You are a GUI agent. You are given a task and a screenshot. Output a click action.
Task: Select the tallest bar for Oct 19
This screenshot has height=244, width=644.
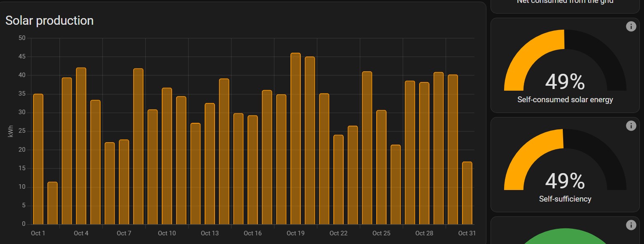pyautogui.click(x=296, y=138)
